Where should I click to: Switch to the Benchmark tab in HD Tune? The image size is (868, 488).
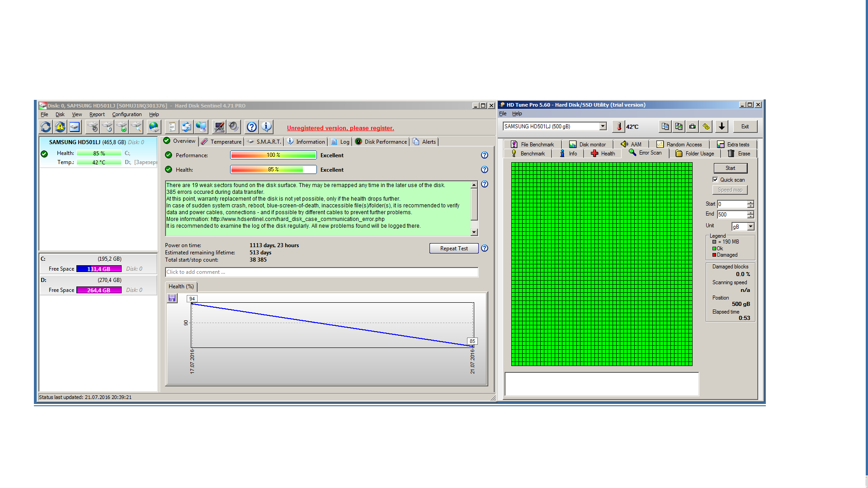528,154
